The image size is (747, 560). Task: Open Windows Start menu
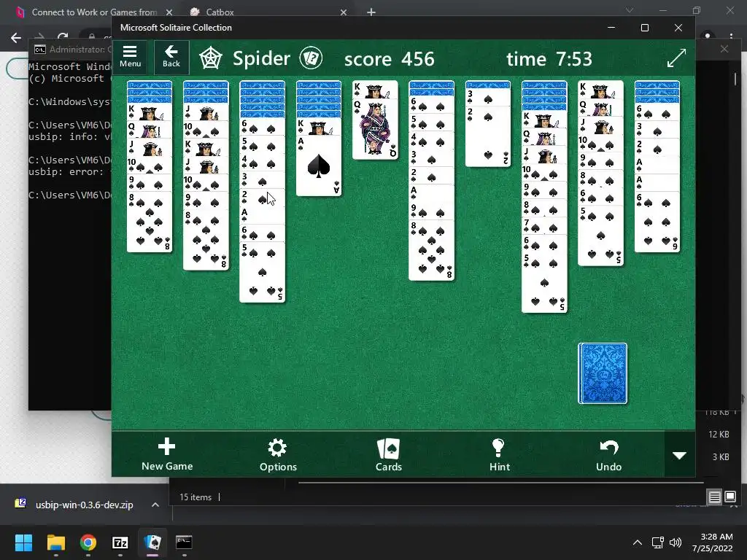23,542
